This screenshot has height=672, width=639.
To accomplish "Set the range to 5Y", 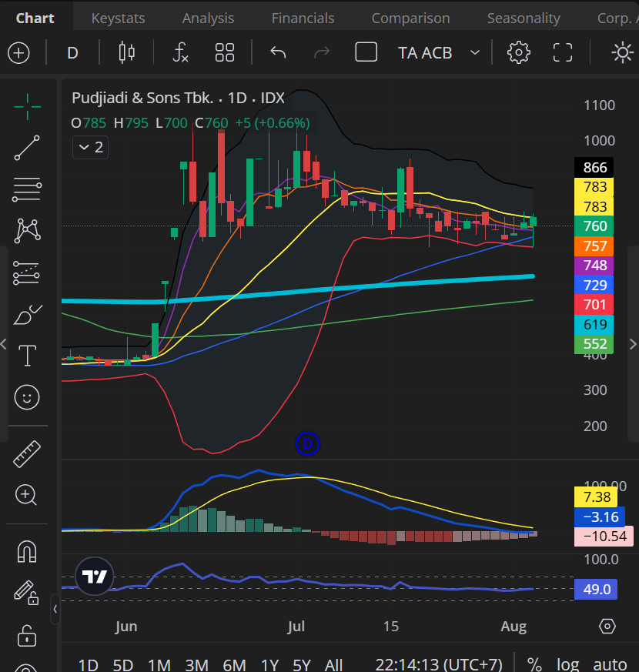I will tap(302, 665).
